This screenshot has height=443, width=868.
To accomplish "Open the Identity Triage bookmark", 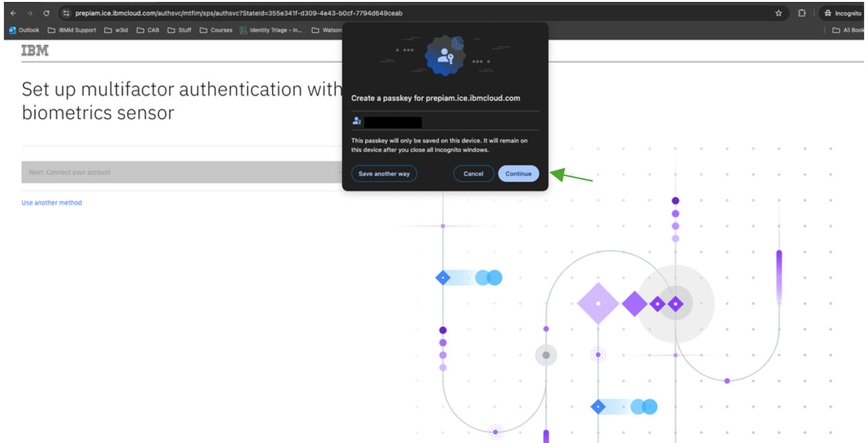I will (x=271, y=30).
